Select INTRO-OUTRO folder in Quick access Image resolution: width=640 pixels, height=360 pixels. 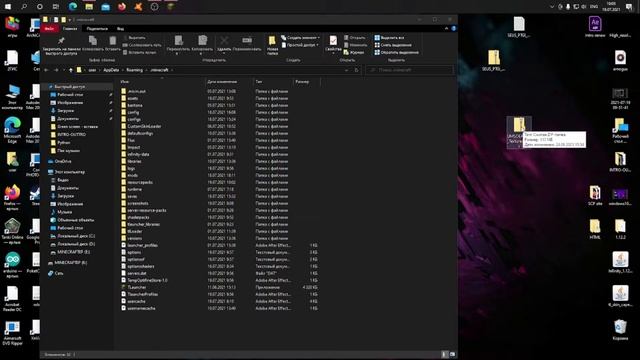(71, 135)
